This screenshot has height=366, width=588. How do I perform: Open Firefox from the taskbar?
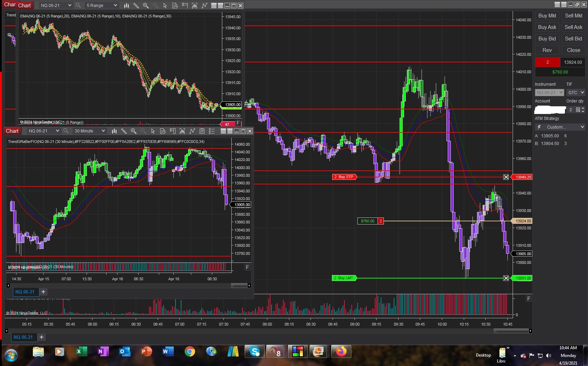click(341, 352)
